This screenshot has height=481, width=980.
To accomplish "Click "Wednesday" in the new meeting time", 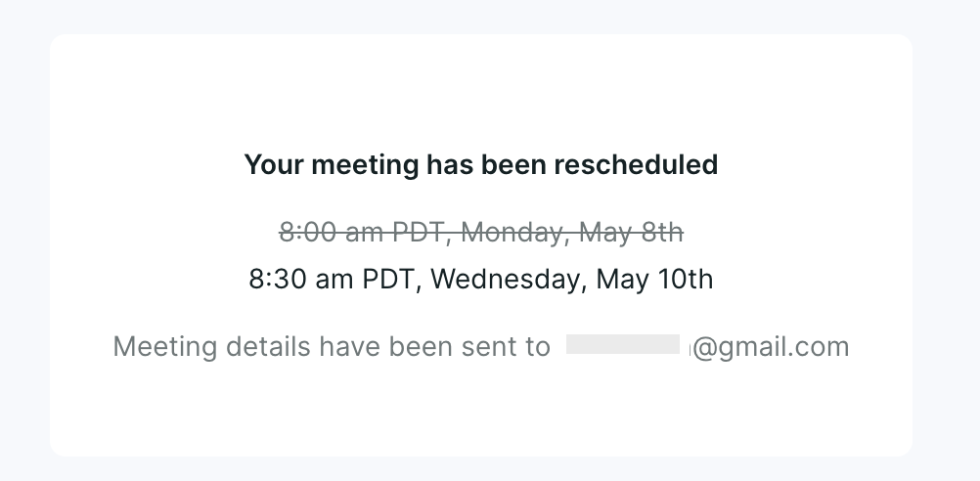I will pos(507,280).
